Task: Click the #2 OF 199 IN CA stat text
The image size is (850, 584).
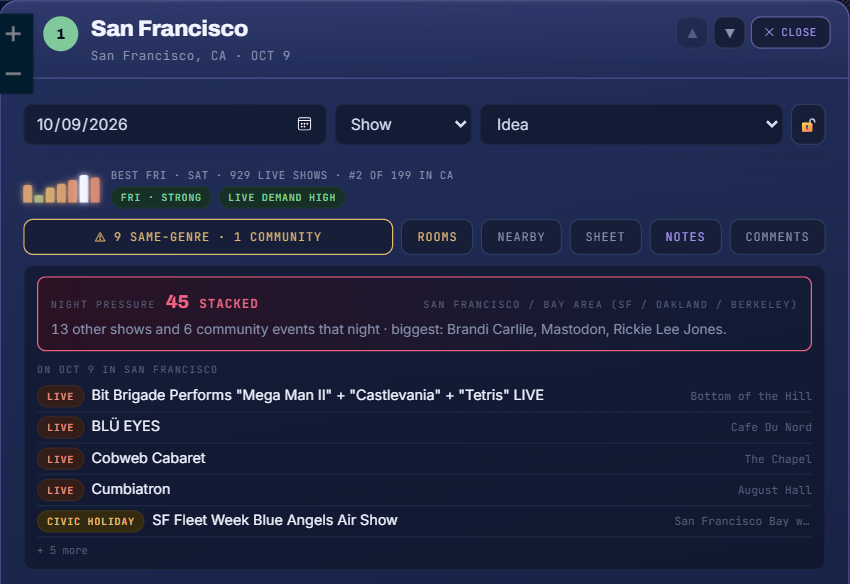Action: tap(401, 175)
